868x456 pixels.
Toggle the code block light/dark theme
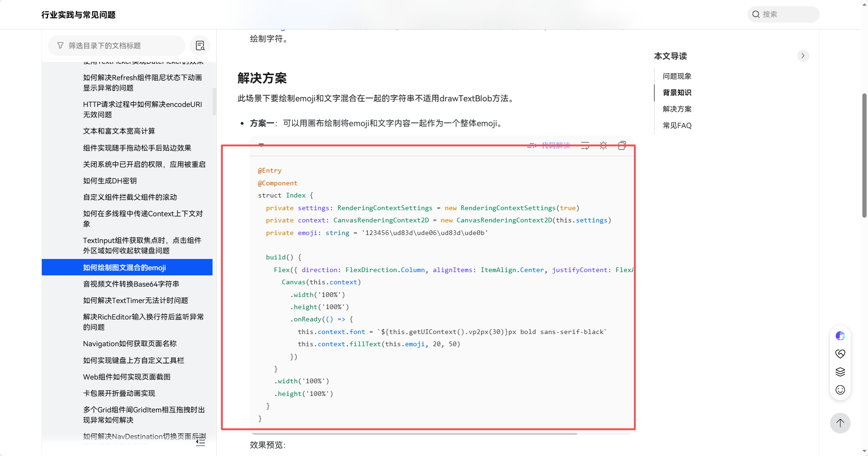pyautogui.click(x=603, y=145)
